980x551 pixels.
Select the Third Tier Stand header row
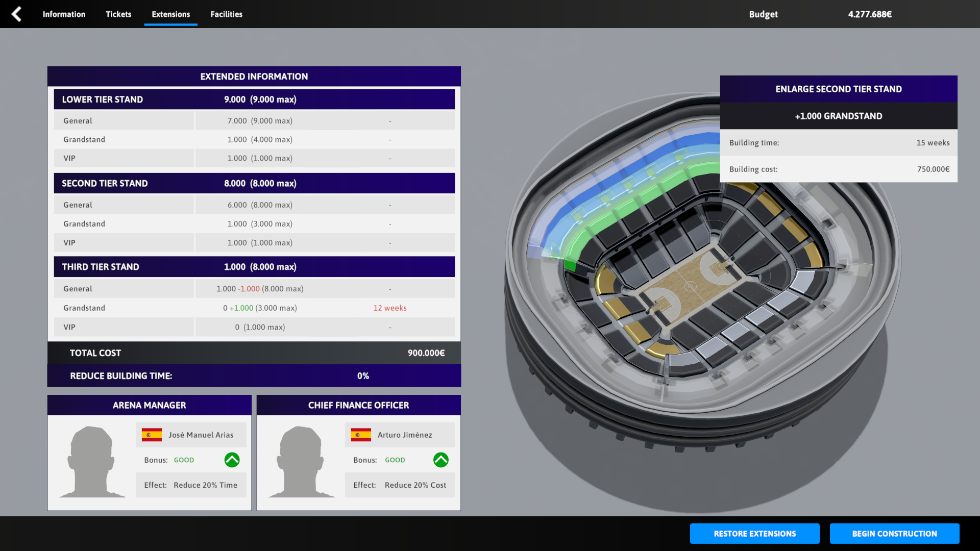pyautogui.click(x=254, y=267)
